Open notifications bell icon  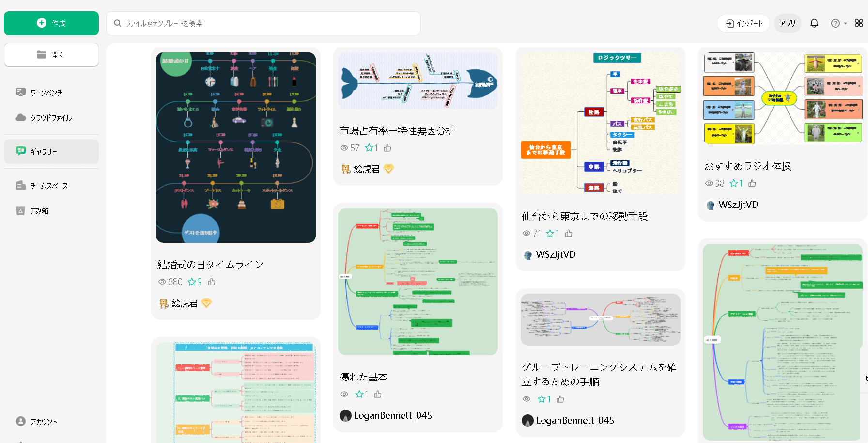[814, 23]
